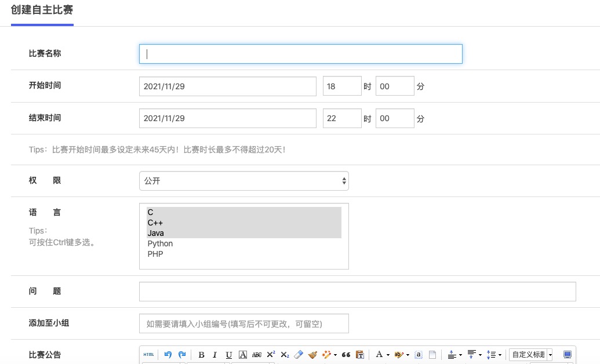The image size is (600, 364).
Task: Apply font color
Action: click(379, 354)
